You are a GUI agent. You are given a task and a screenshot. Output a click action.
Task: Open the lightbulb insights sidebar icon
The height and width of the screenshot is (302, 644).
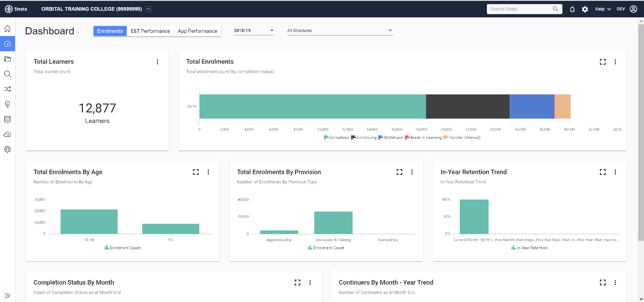tap(8, 104)
